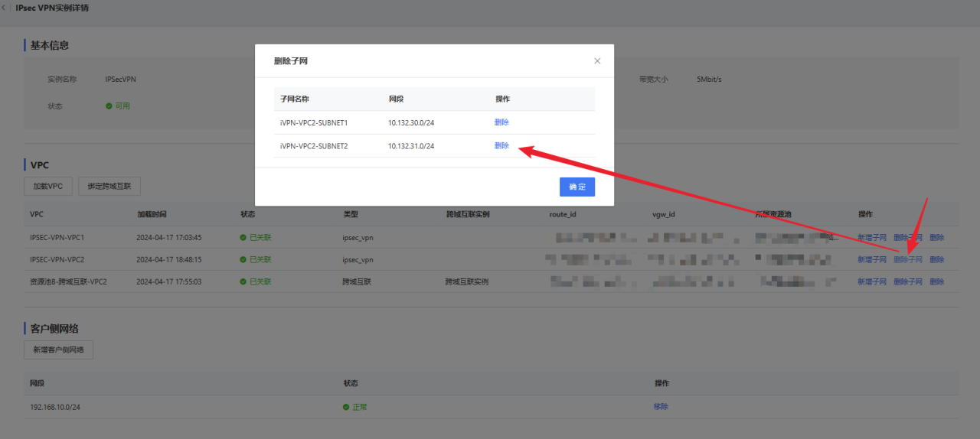
Task: Click the 基本信息 section heading
Action: click(50, 45)
